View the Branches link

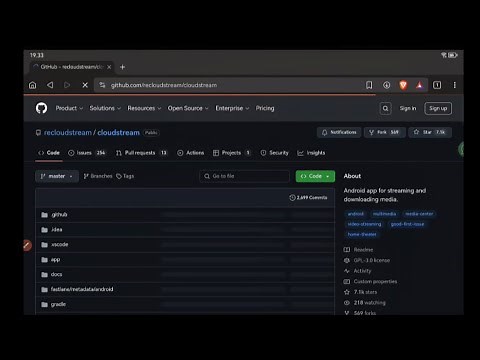click(98, 176)
